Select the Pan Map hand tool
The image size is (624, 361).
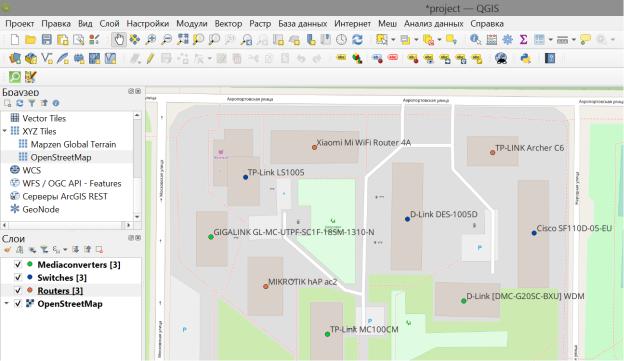pos(119,39)
